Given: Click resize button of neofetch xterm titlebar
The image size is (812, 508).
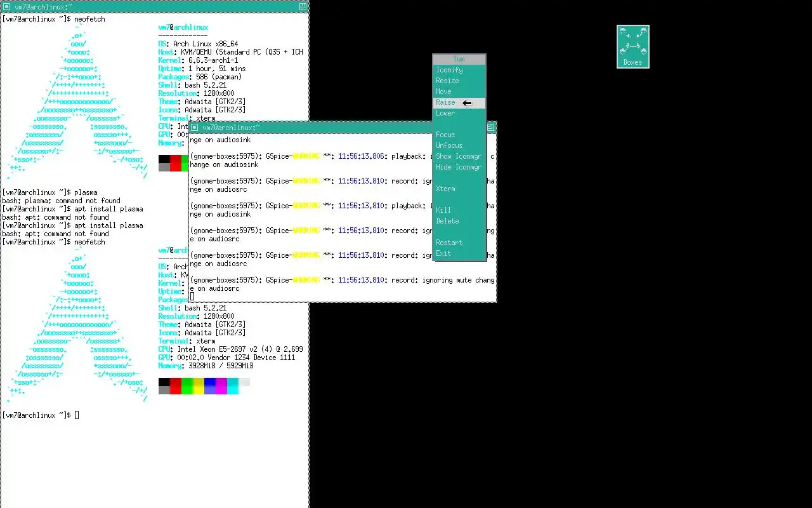Looking at the screenshot, I should tap(303, 6).
